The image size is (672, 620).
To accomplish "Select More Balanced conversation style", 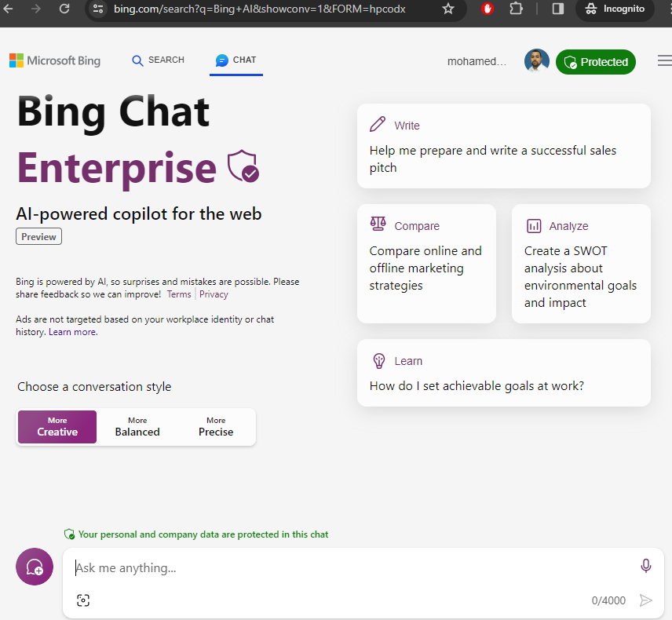I will (137, 427).
